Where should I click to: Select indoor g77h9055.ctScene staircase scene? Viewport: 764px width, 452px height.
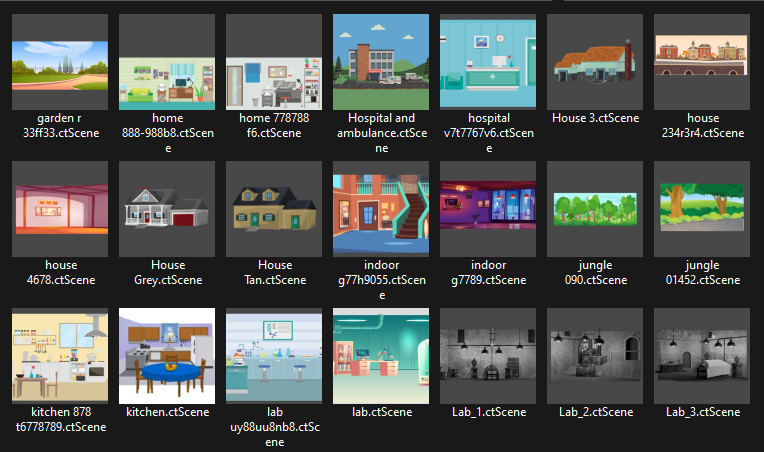coord(381,209)
